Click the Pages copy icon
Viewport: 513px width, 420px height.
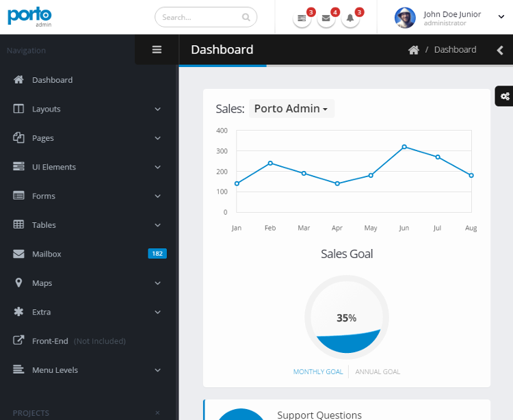pos(18,137)
